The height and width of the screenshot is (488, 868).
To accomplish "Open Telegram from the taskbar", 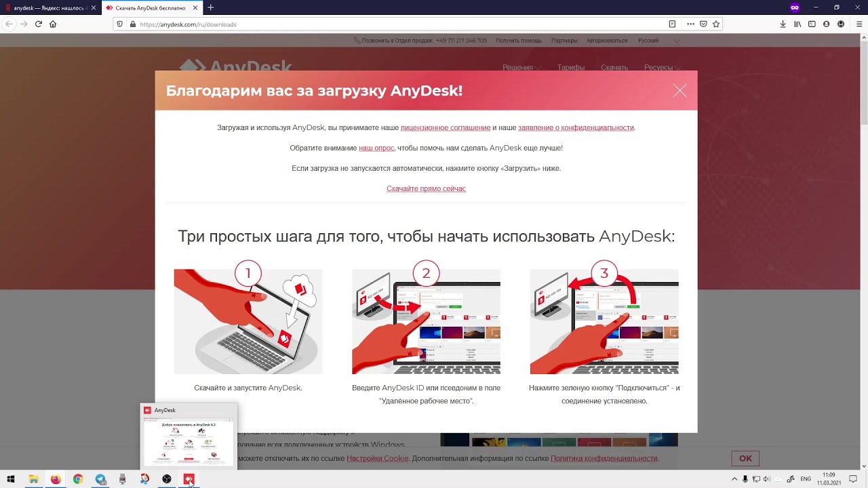I will click(100, 479).
